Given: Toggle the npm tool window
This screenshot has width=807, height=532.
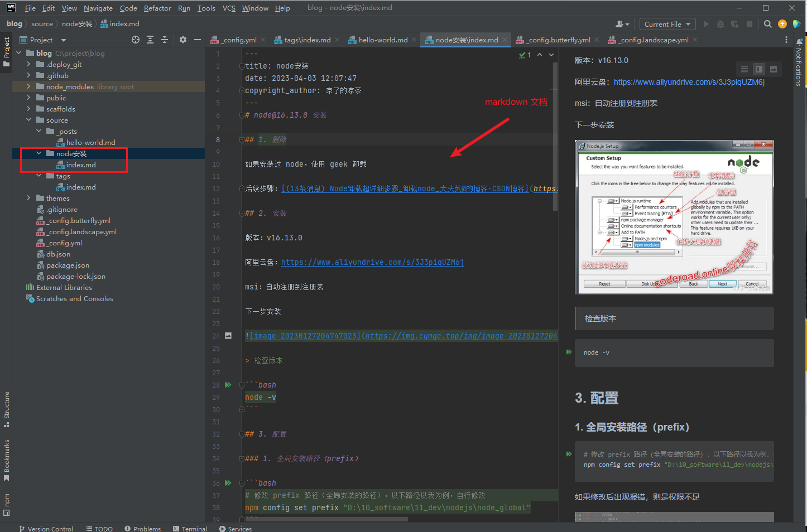Looking at the screenshot, I should click(6, 505).
